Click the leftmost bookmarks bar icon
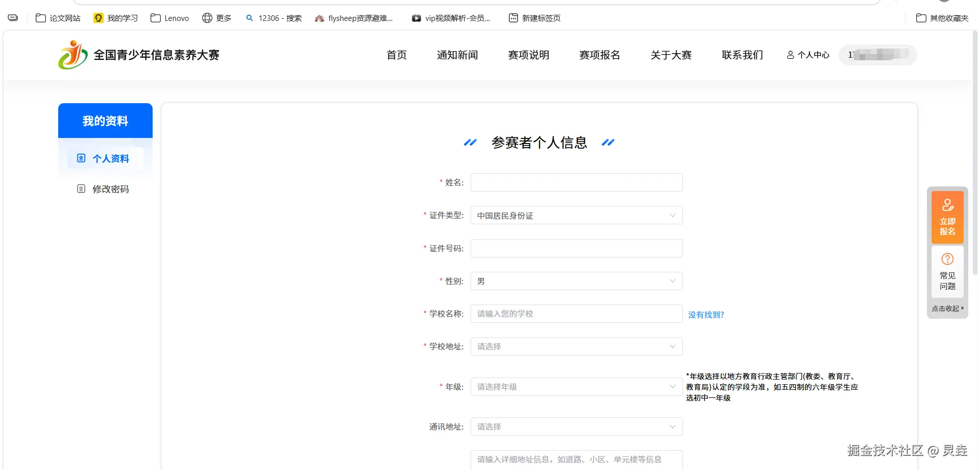980x470 pixels. click(13, 18)
